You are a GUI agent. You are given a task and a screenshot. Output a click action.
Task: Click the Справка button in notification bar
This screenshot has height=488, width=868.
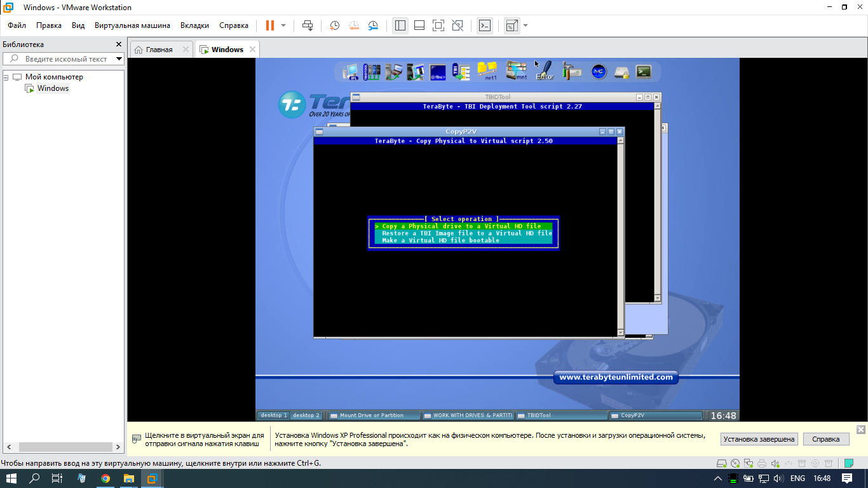(x=826, y=439)
